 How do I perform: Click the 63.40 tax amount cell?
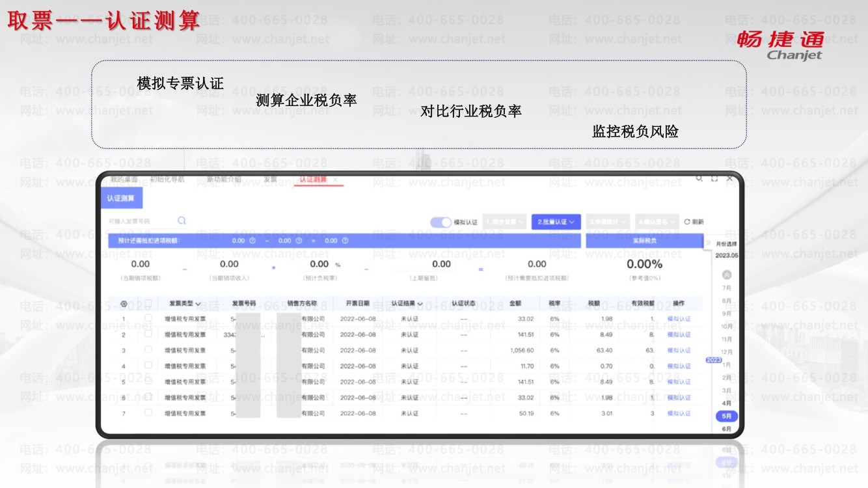click(604, 350)
